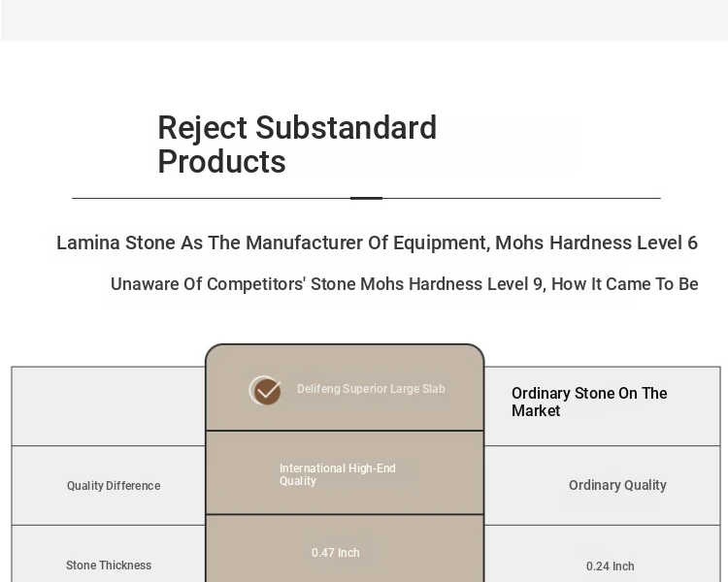This screenshot has height=582, width=728.
Task: Click the word "Products" in the heading
Action: coord(221,162)
